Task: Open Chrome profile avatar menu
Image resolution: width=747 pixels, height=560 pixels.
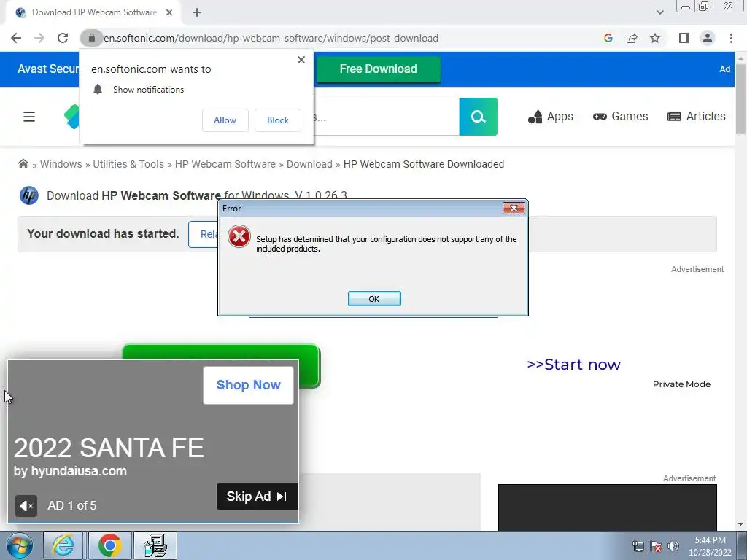Action: click(708, 38)
